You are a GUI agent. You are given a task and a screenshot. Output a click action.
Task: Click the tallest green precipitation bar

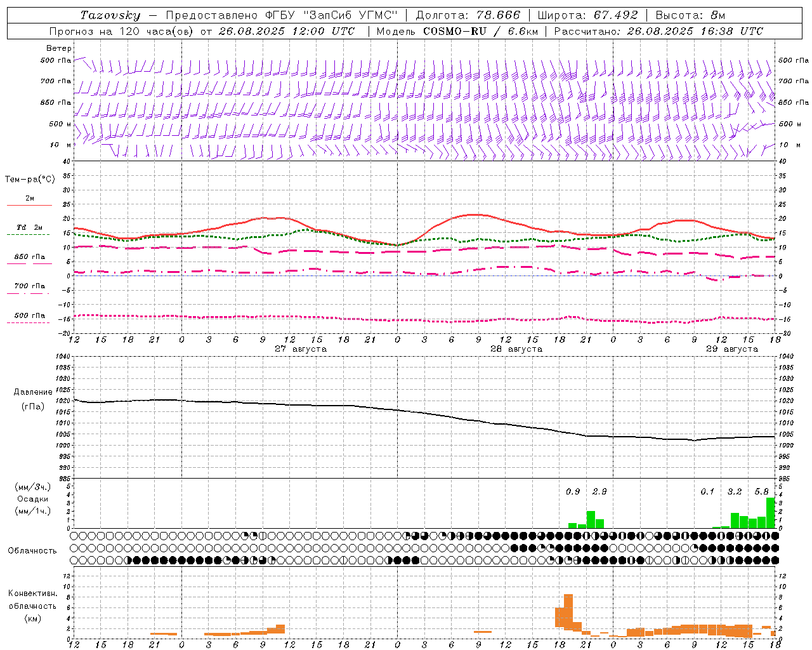tap(771, 513)
